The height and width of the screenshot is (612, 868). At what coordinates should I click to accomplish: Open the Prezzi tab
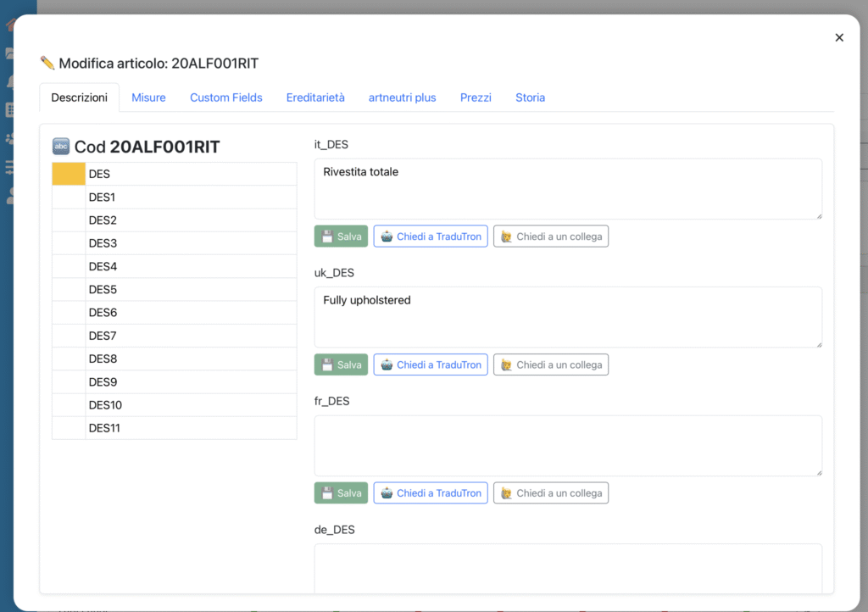[x=476, y=97]
